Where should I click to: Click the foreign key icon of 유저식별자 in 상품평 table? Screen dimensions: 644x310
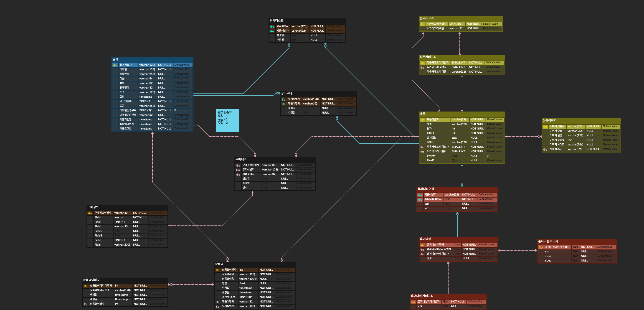point(218,307)
